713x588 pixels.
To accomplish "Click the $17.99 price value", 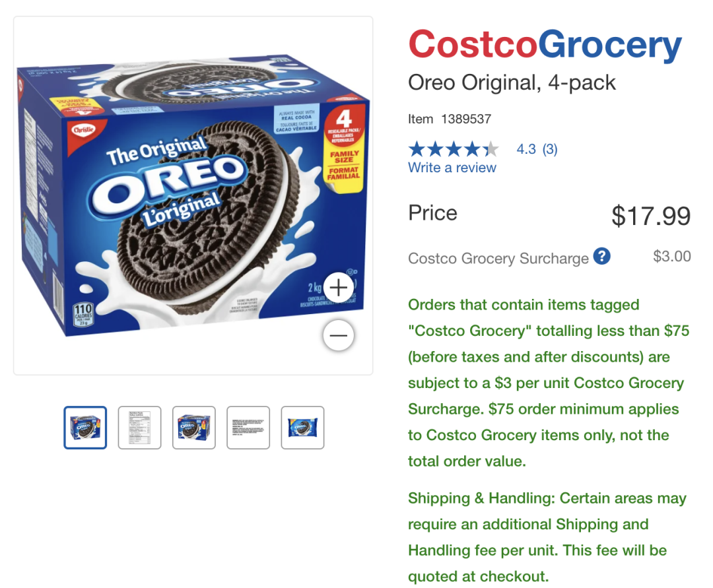I will pos(651,216).
